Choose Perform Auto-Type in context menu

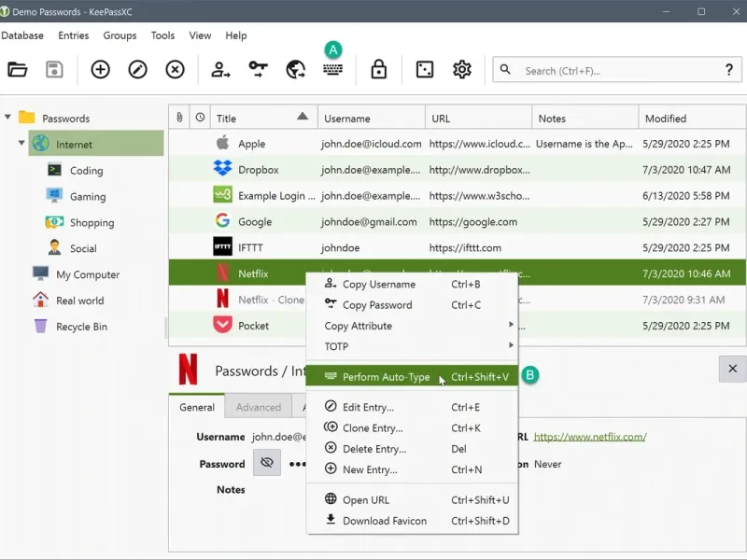click(x=386, y=377)
